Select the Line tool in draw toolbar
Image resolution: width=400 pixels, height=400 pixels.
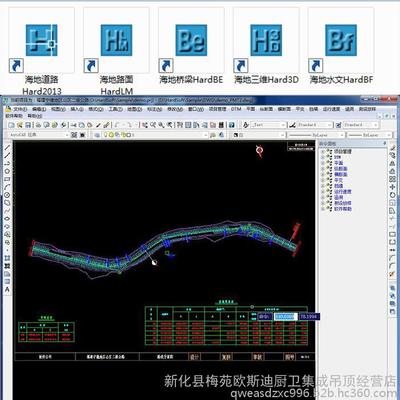[7, 147]
